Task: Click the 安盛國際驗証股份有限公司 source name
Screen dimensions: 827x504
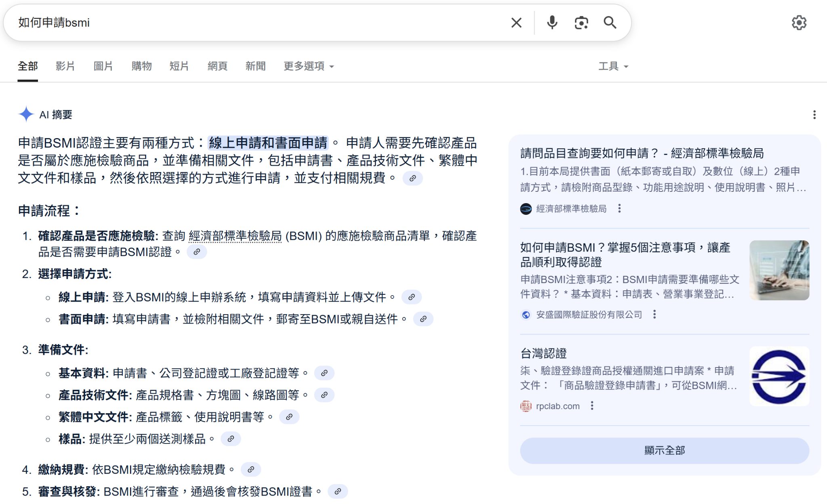Action: click(x=589, y=315)
